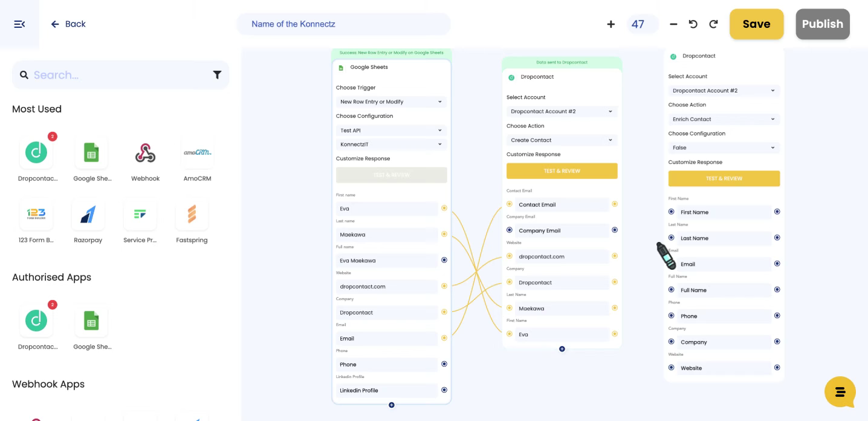868x421 pixels.
Task: Click the right Dropcontact node header icon
Action: pyautogui.click(x=673, y=56)
